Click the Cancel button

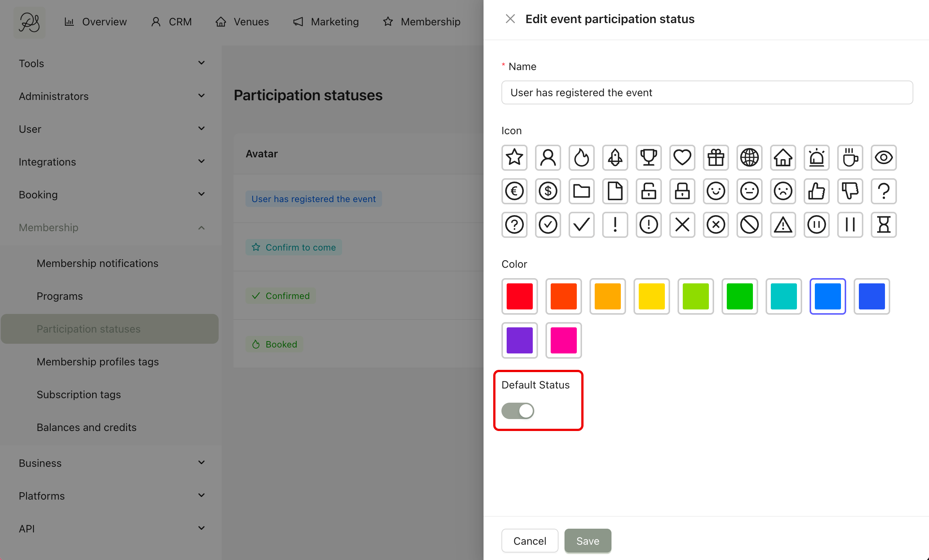pyautogui.click(x=529, y=541)
